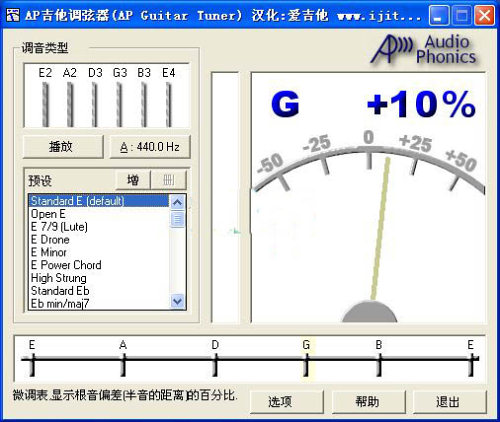Viewport: 500px width, 422px height.
Task: Open the 帮助 help button
Action: tap(368, 402)
